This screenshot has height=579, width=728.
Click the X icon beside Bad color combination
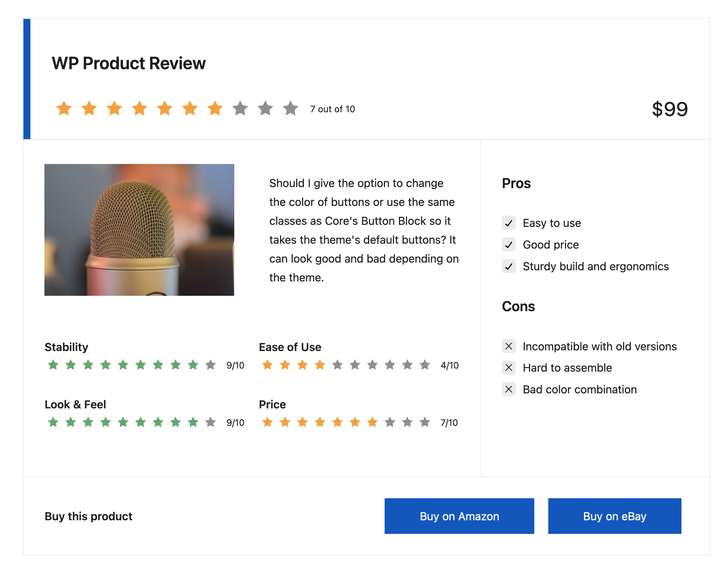click(509, 389)
